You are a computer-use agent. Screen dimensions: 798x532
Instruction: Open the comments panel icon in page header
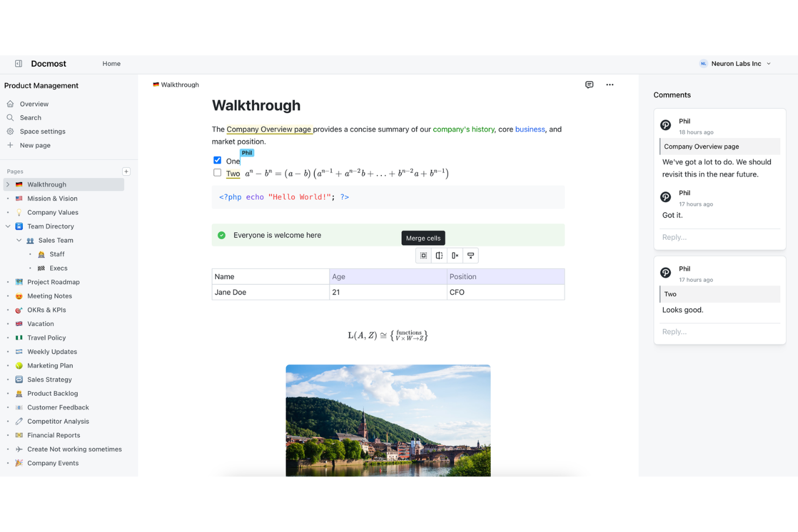click(589, 85)
